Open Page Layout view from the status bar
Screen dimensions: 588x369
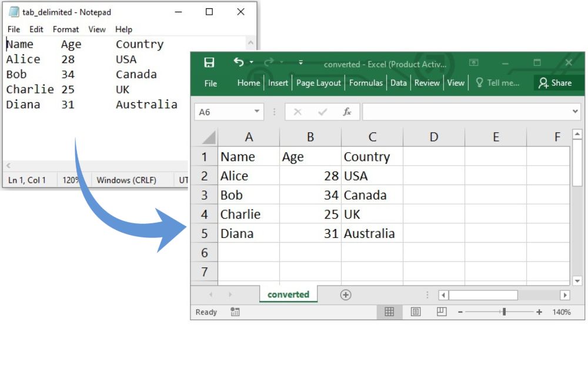click(x=415, y=312)
